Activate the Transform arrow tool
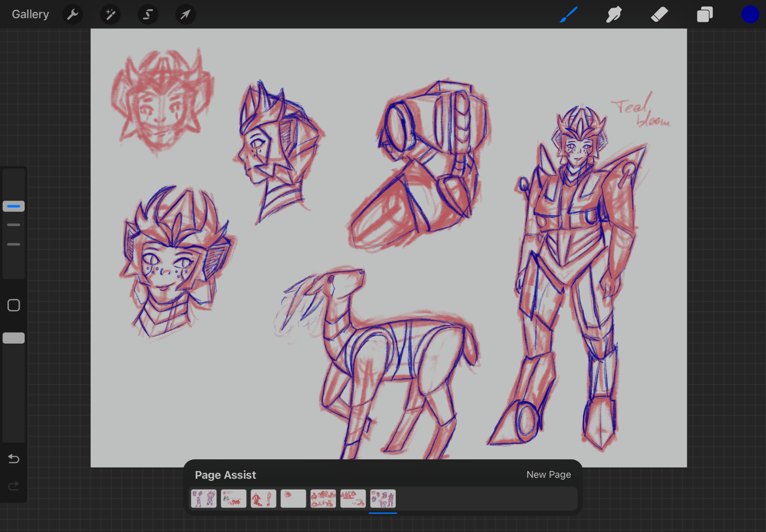 (185, 15)
